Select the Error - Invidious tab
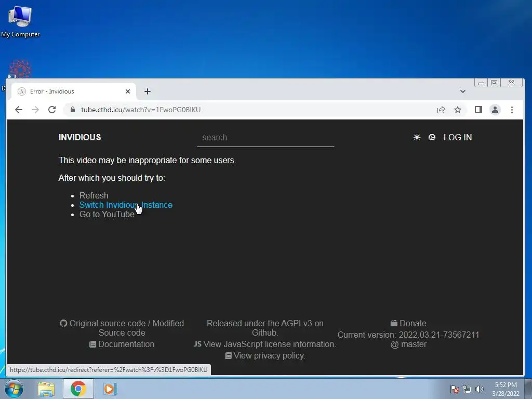532x399 pixels. click(x=73, y=91)
